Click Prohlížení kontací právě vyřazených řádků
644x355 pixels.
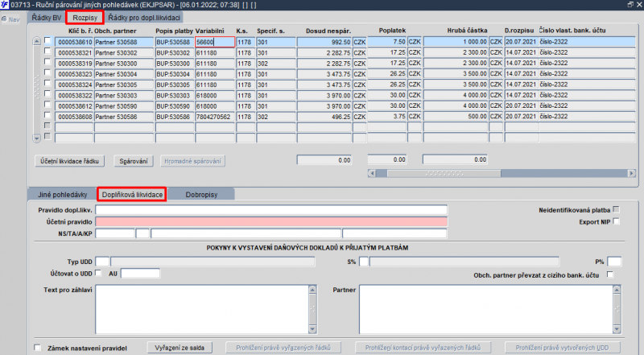(x=423, y=348)
